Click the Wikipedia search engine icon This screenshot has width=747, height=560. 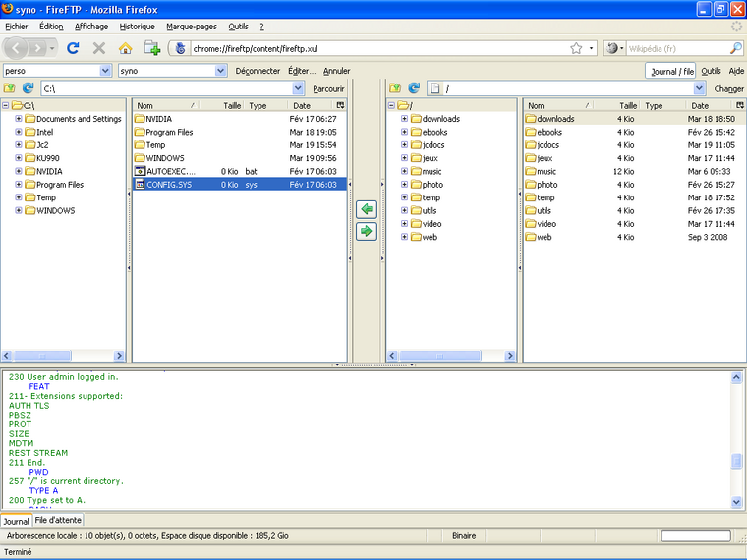tap(612, 48)
